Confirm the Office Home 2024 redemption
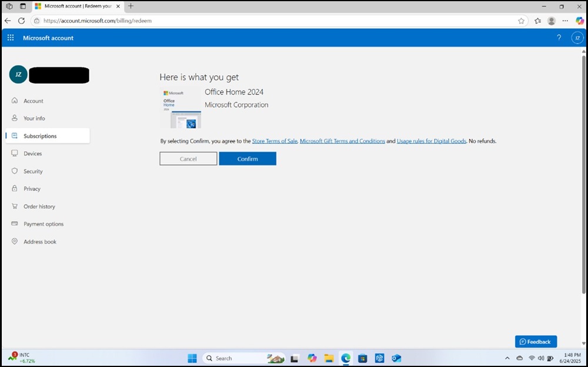This screenshot has height=367, width=588. point(248,158)
